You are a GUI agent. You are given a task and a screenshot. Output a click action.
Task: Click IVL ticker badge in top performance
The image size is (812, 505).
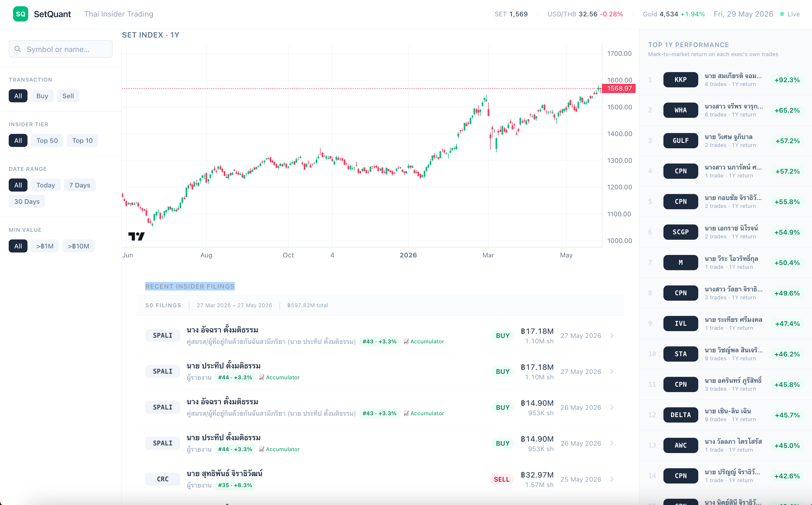point(680,323)
